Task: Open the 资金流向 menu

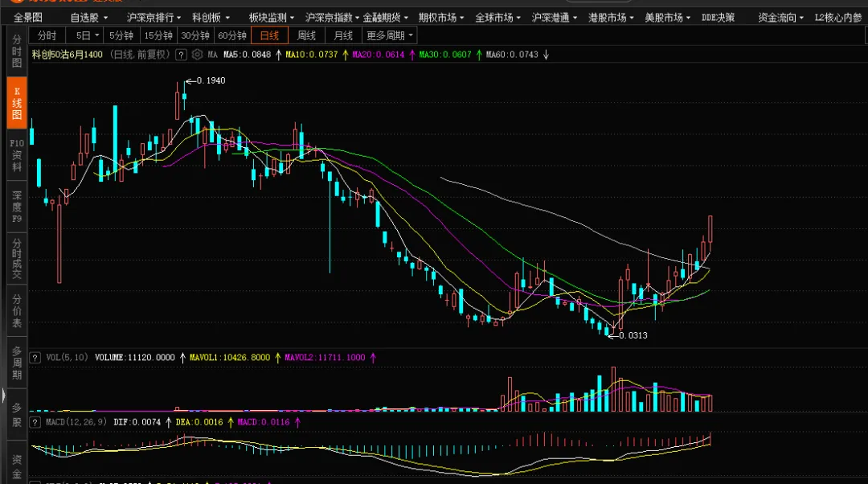Action: [x=780, y=18]
